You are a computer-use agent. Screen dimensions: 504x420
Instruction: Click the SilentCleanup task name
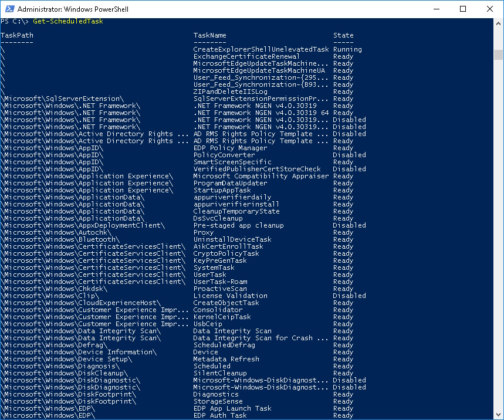(x=220, y=374)
